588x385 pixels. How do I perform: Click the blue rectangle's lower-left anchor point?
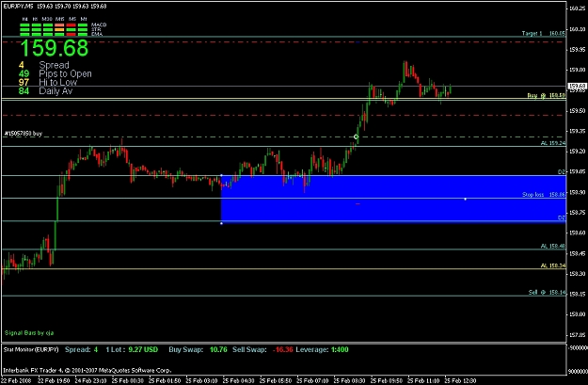tap(221, 224)
